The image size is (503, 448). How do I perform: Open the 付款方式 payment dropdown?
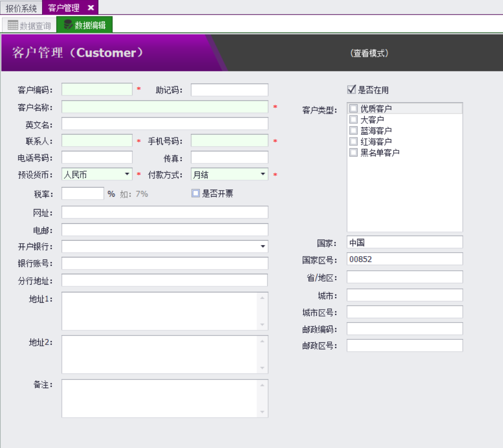(x=263, y=174)
